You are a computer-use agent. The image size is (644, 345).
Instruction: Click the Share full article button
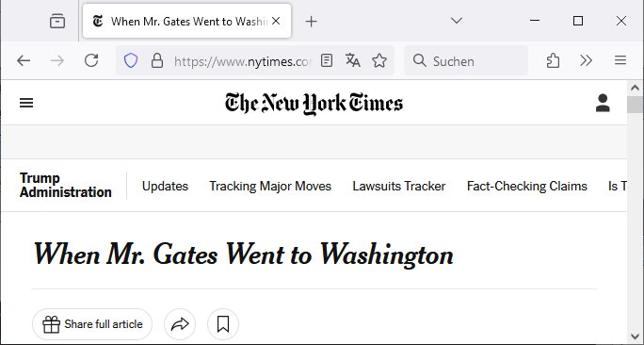click(92, 324)
